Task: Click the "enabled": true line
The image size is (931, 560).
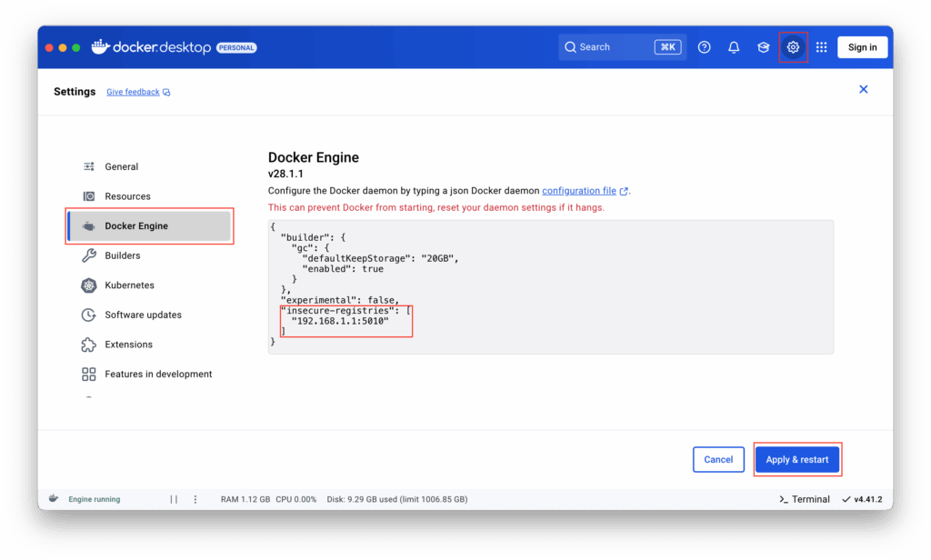Action: pyautogui.click(x=343, y=269)
